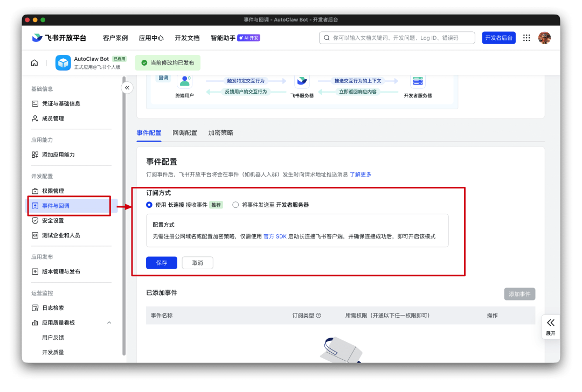The width and height of the screenshot is (582, 392).
Task: Switch to the 回调配置 tab
Action: [185, 132]
